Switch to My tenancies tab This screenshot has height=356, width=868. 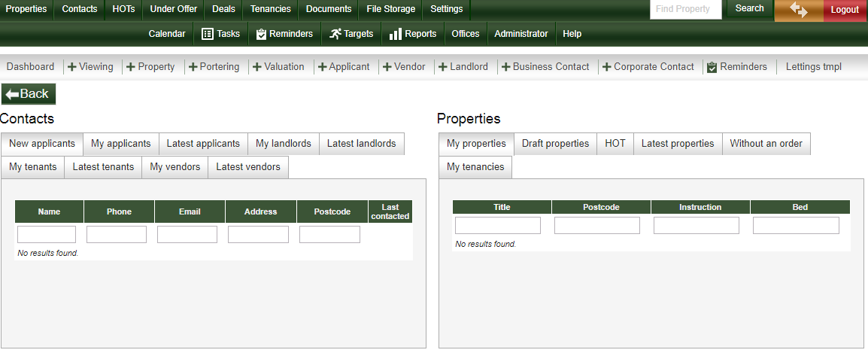(475, 167)
